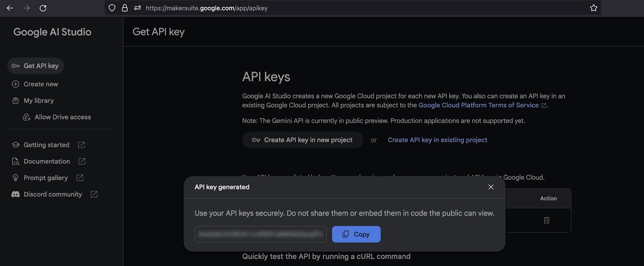644x266 pixels.
Task: Click the Discord logo icon
Action: [x=16, y=194]
